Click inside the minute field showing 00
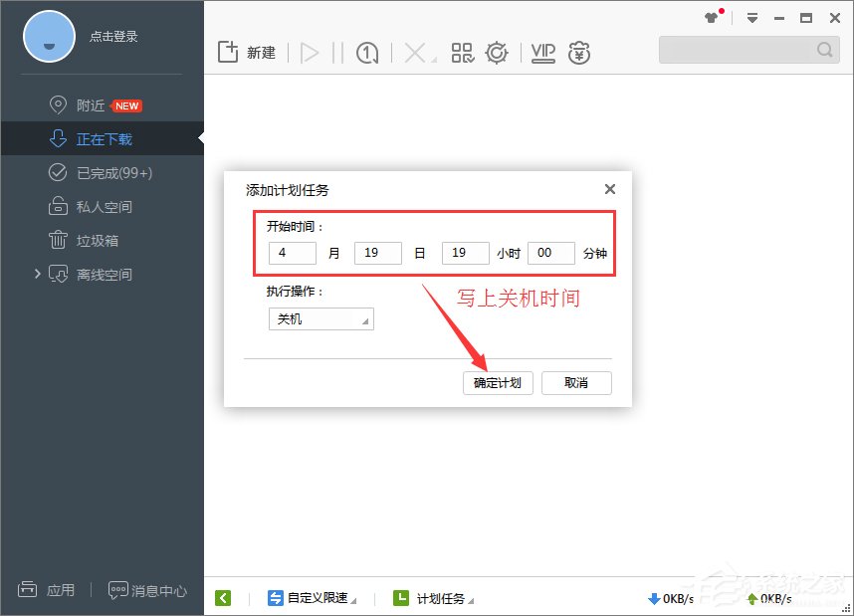The width and height of the screenshot is (854, 616). coord(551,253)
